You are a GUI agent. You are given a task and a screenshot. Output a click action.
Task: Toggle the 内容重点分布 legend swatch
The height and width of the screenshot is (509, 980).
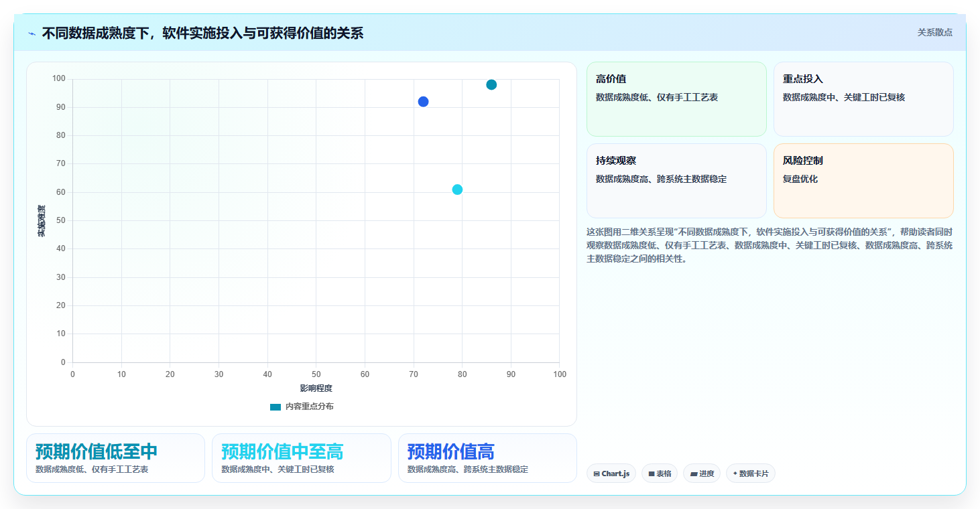pyautogui.click(x=275, y=407)
